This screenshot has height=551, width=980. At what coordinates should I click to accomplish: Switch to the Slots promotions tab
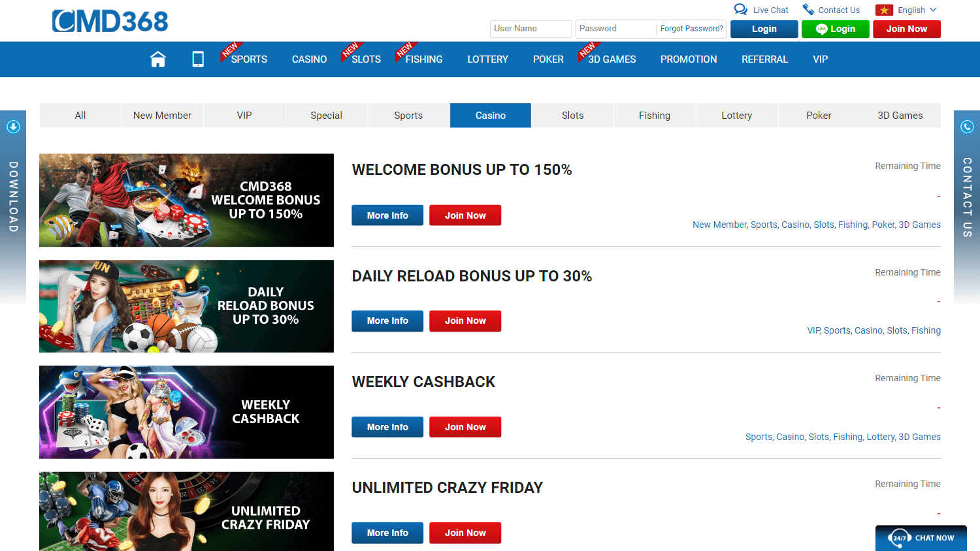[572, 115]
